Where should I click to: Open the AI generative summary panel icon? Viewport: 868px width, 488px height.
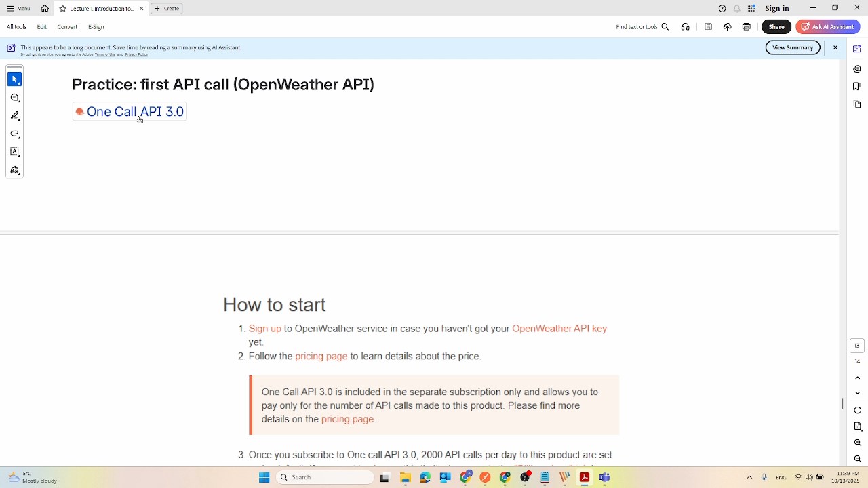857,49
